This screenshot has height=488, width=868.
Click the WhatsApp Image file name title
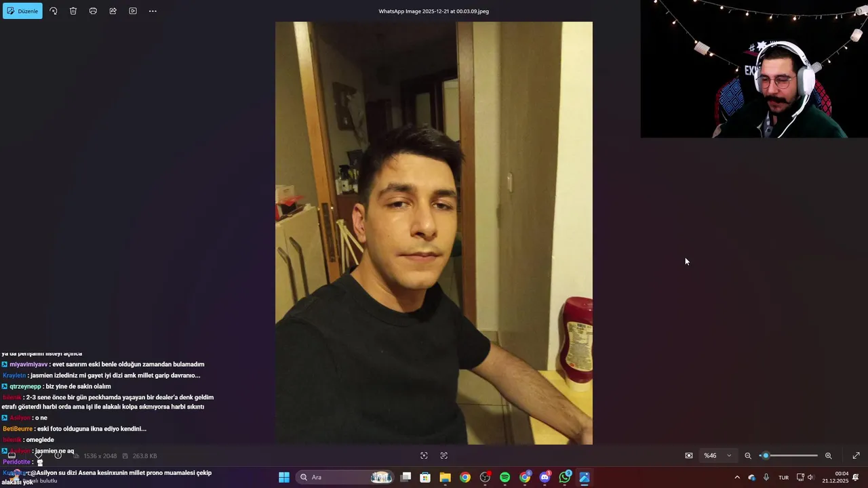coord(434,11)
